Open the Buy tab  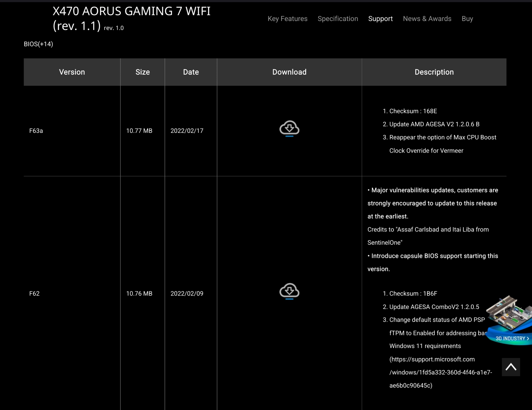(x=467, y=19)
